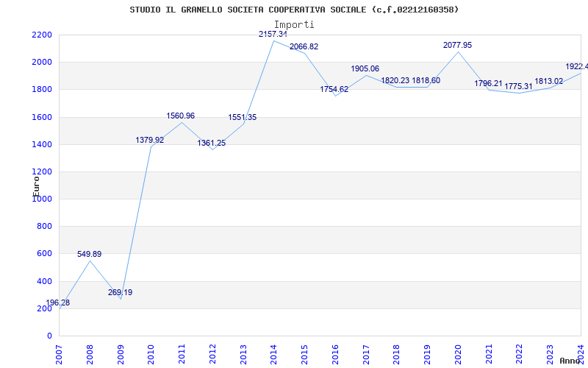Image resolution: width=588 pixels, height=368 pixels.
Task: Click the x-axis year 2012
Action: [212, 355]
